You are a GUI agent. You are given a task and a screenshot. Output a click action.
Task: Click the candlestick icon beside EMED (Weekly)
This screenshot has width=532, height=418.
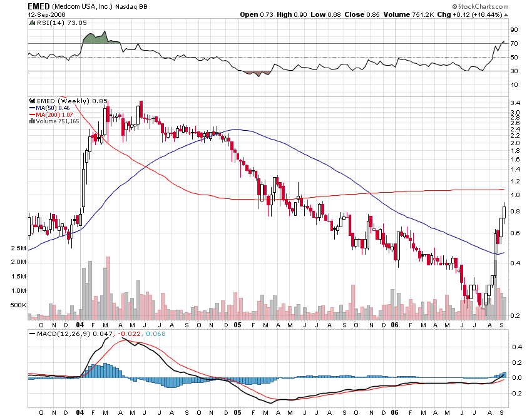pyautogui.click(x=33, y=101)
